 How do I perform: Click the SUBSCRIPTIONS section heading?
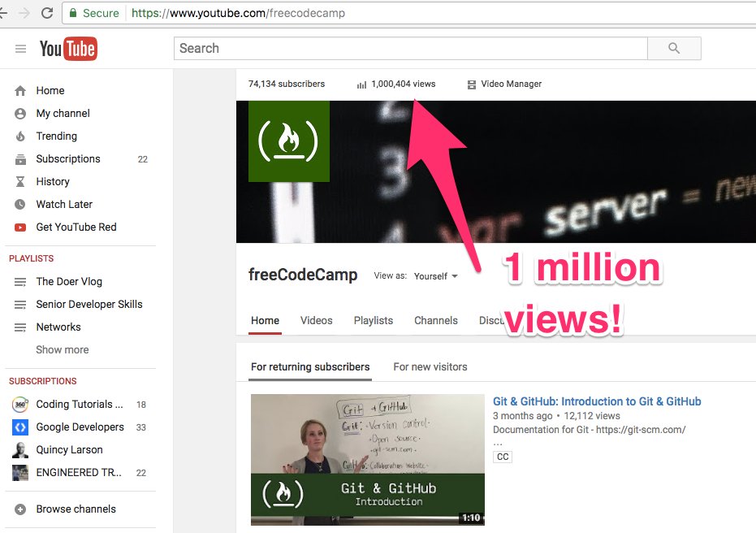(42, 381)
